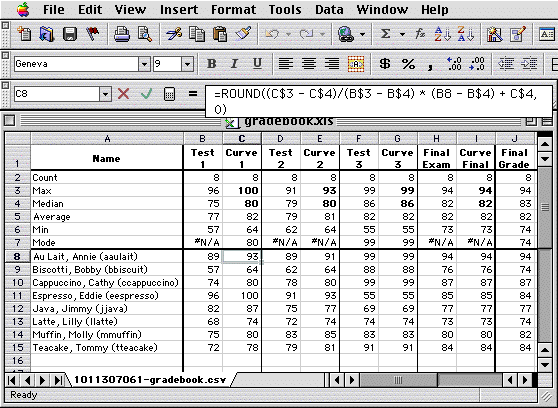The image size is (558, 408).
Task: Copy selection using Copy icon
Action: [197, 34]
